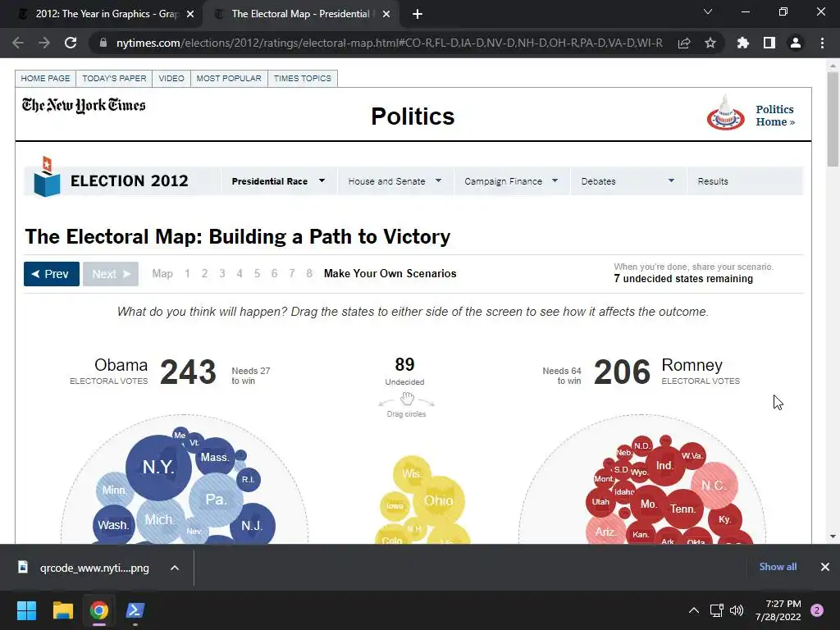Click Show all downloads

[x=778, y=567]
